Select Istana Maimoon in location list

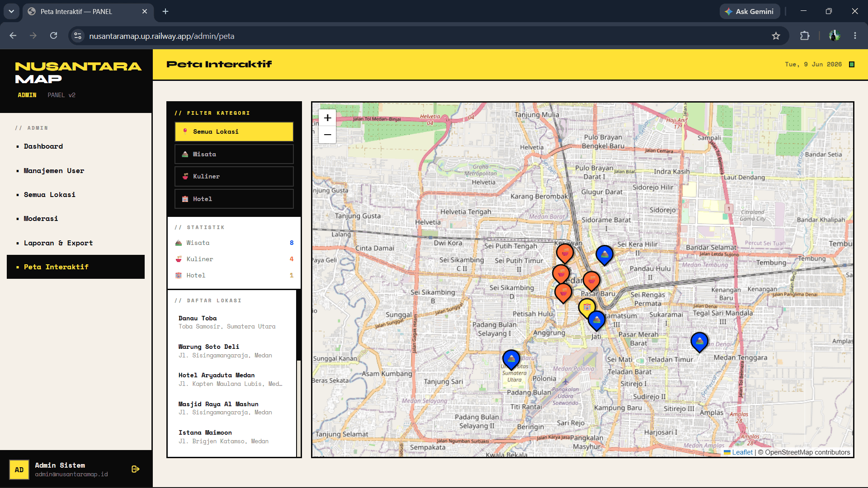tap(232, 436)
